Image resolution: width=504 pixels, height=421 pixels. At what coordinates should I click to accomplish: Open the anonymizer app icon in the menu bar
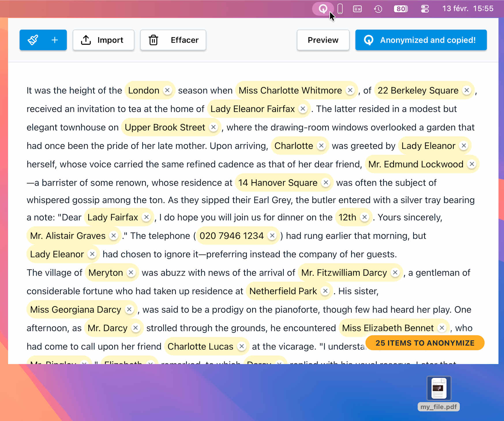323,9
